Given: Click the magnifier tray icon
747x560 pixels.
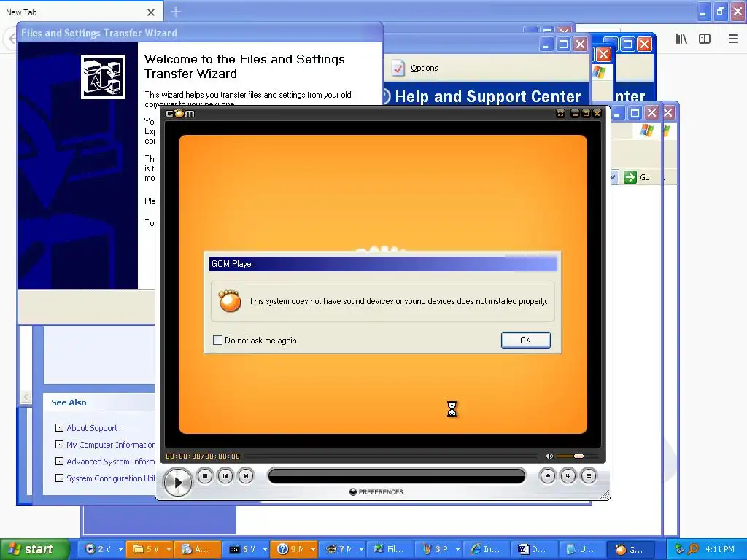Looking at the screenshot, I should tap(693, 549).
